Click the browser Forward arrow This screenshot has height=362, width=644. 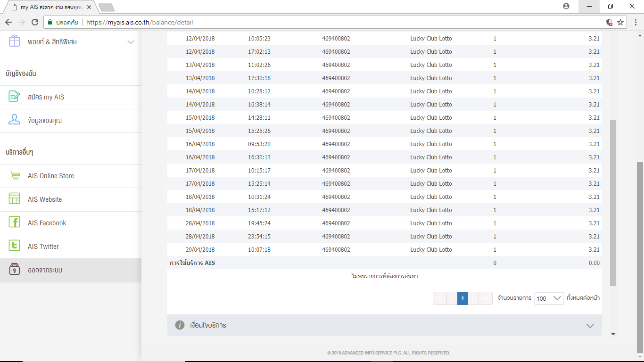coord(22,22)
